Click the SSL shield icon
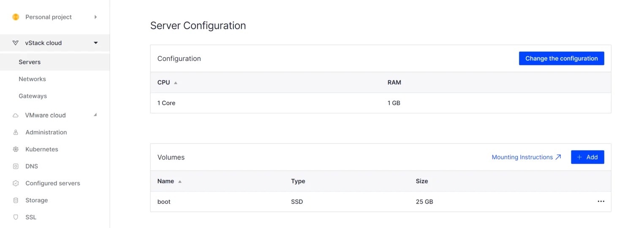The width and height of the screenshot is (644, 228). click(x=16, y=217)
